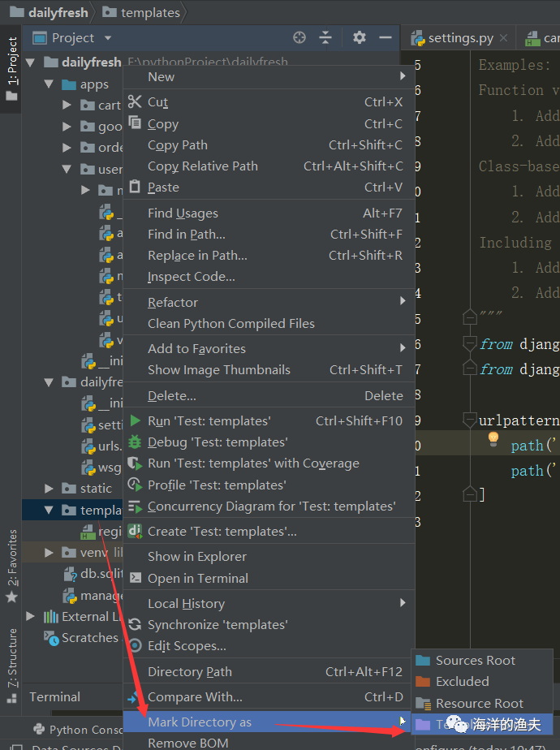Open the Project panel settings gear
The width and height of the screenshot is (560, 750).
(x=360, y=37)
